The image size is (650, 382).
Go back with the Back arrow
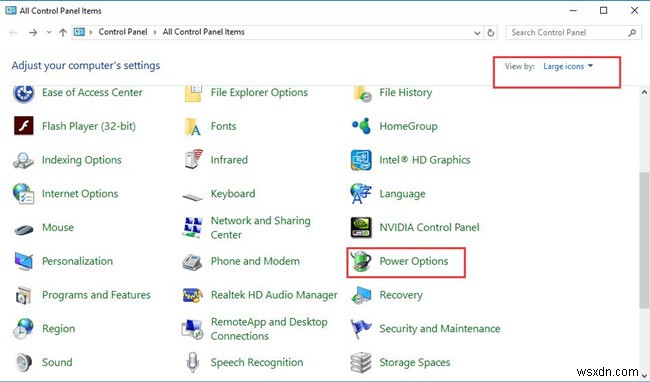(13, 32)
